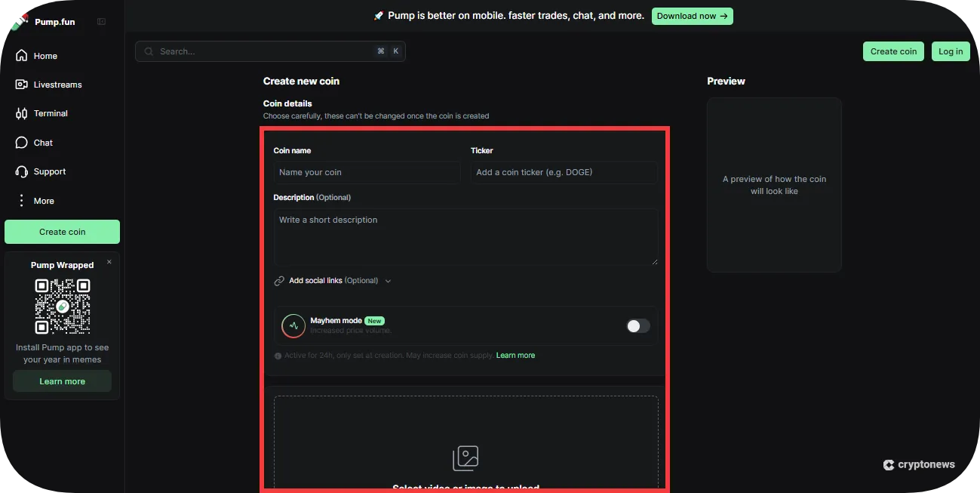Click the green Create coin sidebar button

[x=62, y=231]
